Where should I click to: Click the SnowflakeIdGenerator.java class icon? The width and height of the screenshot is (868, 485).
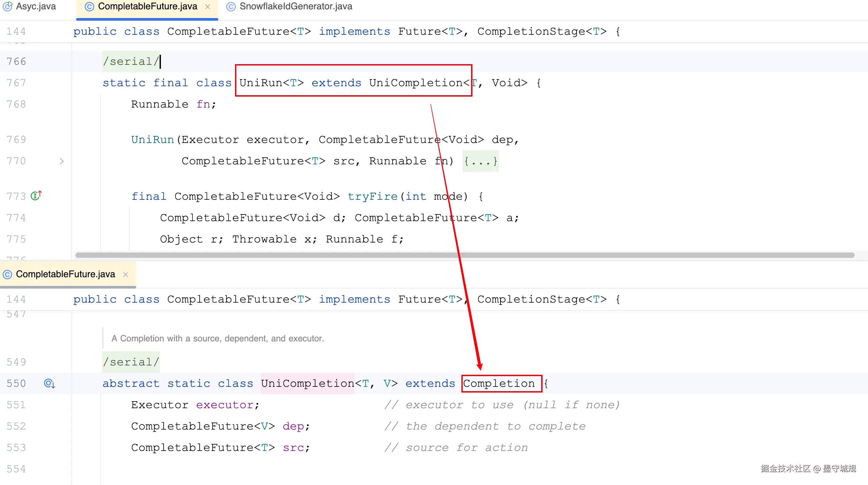coord(231,6)
